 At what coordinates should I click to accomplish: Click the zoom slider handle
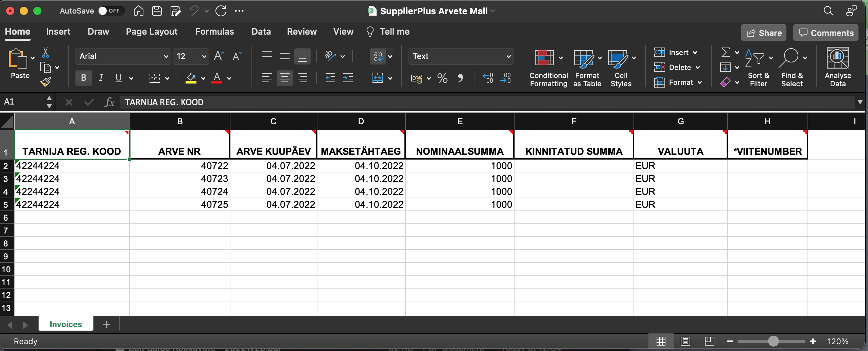click(x=773, y=341)
